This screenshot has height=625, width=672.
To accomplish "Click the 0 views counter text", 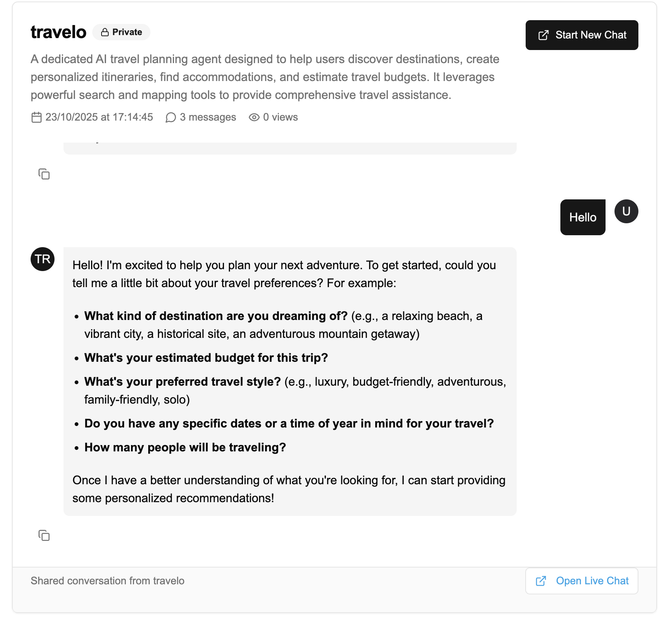I will (x=280, y=117).
